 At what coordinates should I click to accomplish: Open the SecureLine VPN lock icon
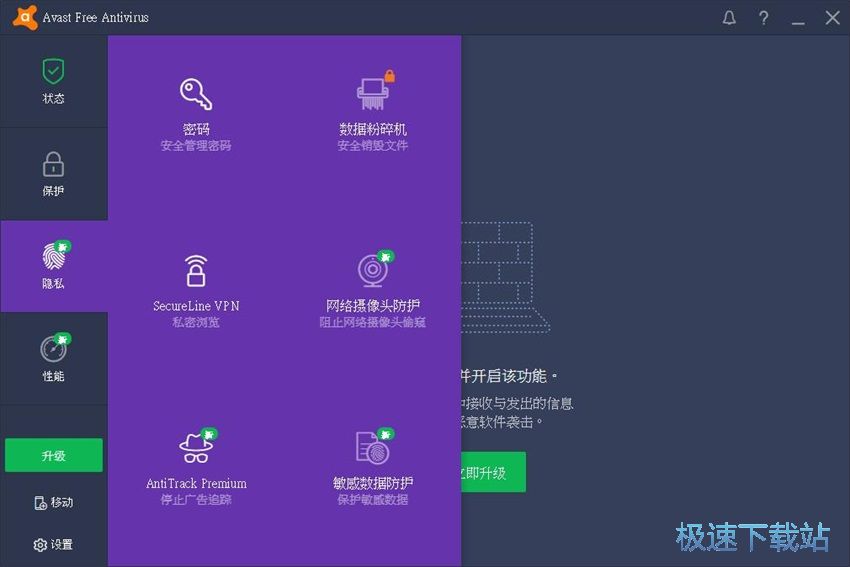[196, 270]
